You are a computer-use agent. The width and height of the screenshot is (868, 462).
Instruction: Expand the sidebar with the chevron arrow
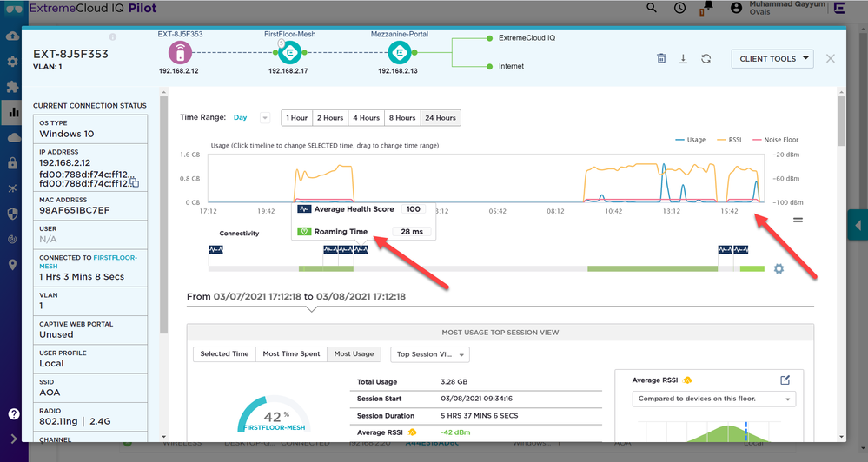[14, 439]
